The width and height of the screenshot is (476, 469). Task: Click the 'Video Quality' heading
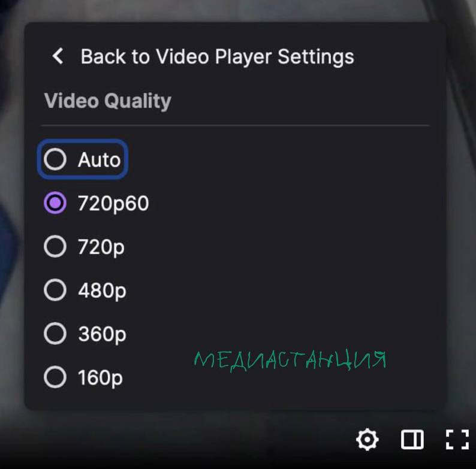(108, 101)
